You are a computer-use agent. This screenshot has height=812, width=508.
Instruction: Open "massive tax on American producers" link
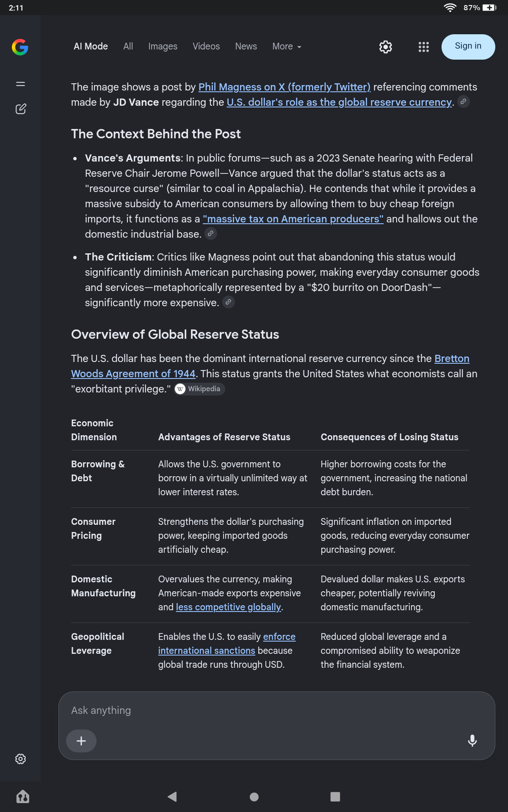coord(293,219)
